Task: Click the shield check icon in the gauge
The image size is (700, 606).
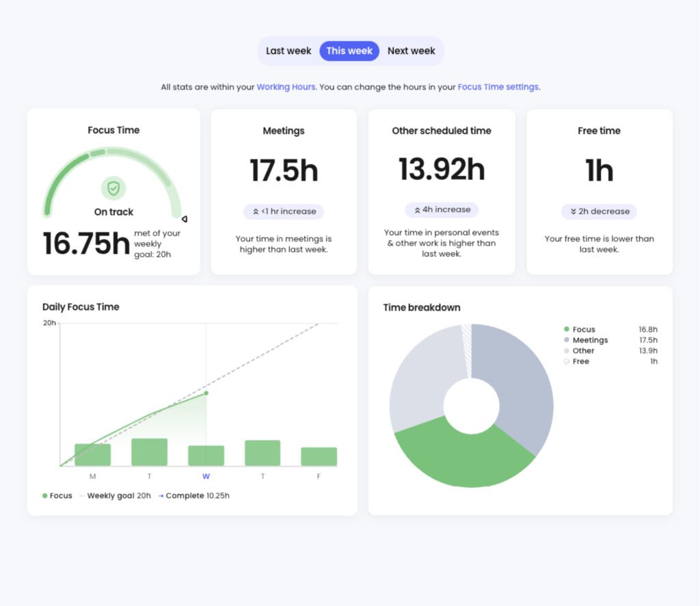Action: [x=113, y=189]
